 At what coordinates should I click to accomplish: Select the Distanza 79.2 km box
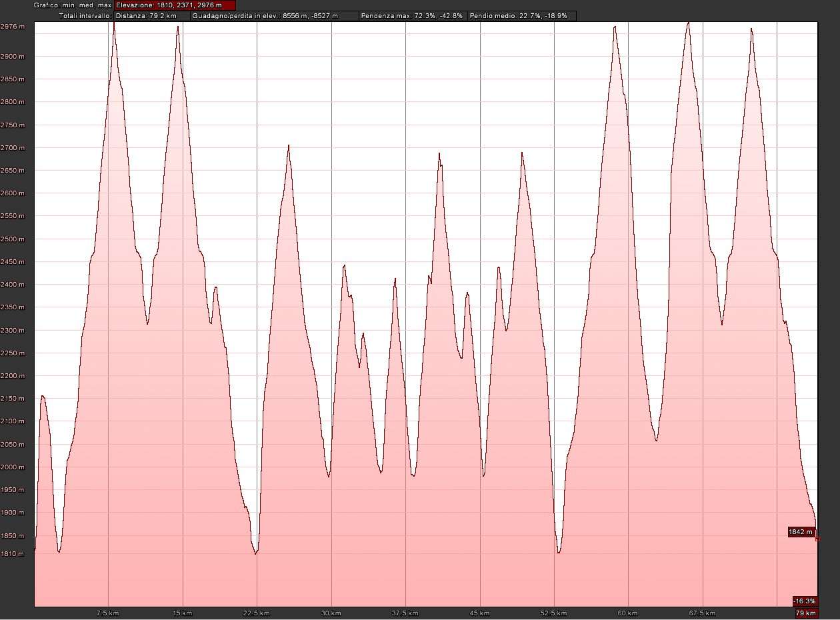pyautogui.click(x=151, y=15)
